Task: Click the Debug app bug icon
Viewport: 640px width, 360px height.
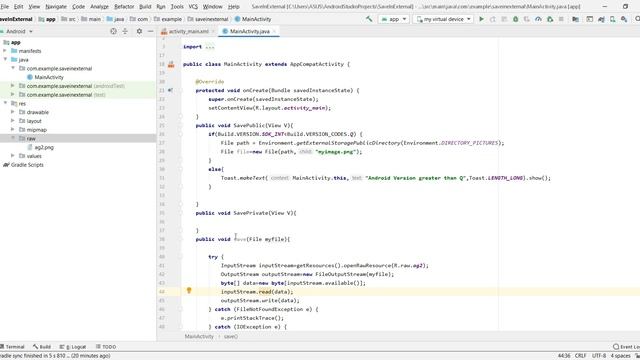Action: pos(516,19)
